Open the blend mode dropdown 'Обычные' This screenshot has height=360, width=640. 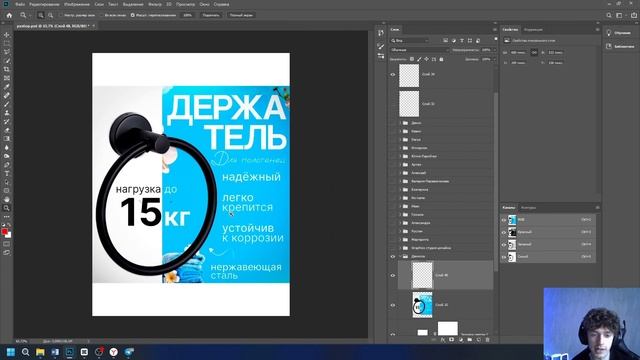[419, 50]
